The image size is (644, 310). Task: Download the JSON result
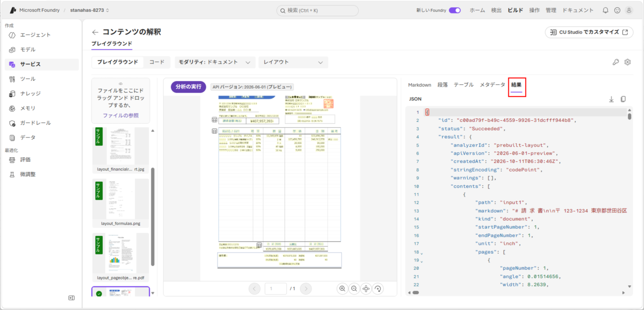tap(611, 99)
